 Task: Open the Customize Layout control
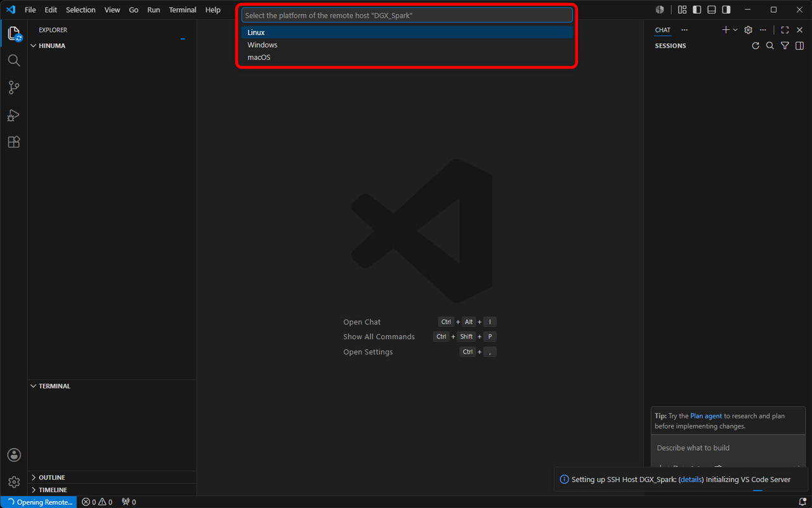[682, 10]
